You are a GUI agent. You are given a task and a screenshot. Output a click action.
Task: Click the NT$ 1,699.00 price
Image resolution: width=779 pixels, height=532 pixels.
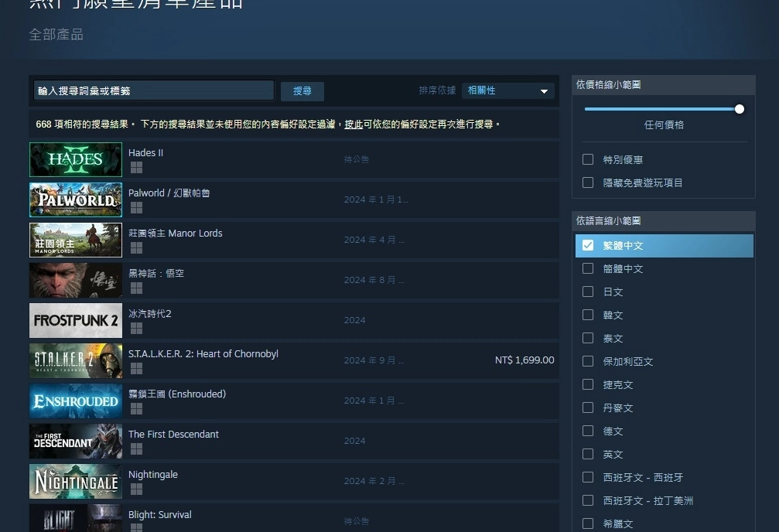(524, 360)
